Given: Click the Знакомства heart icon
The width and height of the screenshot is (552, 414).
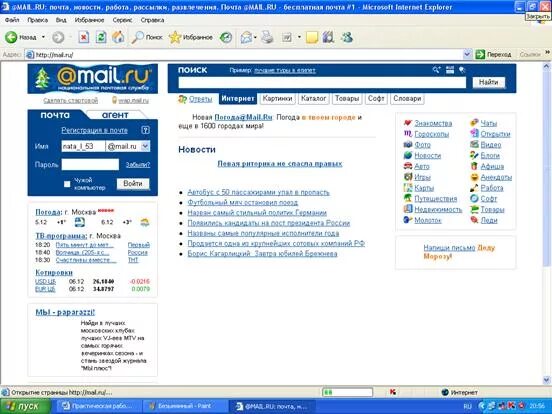Looking at the screenshot, I should pyautogui.click(x=408, y=123).
